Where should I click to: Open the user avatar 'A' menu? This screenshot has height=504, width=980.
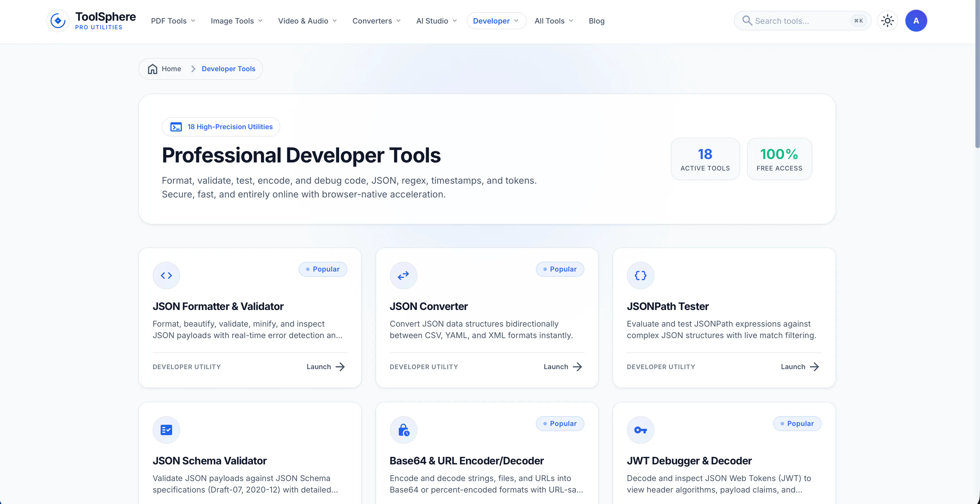(x=916, y=21)
